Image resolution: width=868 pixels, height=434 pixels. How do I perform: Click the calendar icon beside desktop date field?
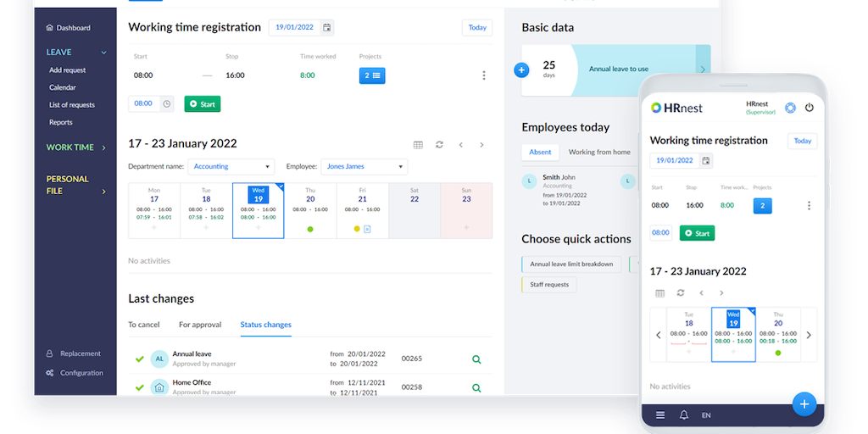tap(326, 27)
